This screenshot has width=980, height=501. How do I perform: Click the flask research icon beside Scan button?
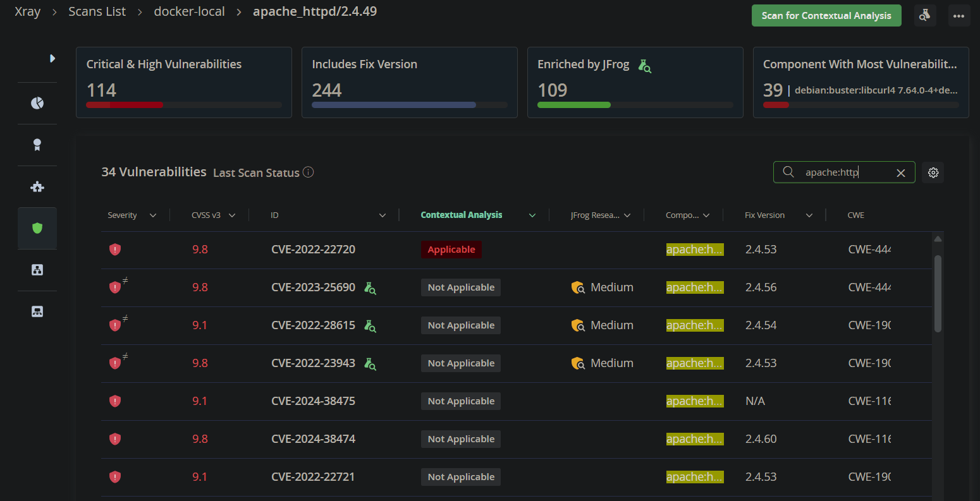pyautogui.click(x=925, y=16)
